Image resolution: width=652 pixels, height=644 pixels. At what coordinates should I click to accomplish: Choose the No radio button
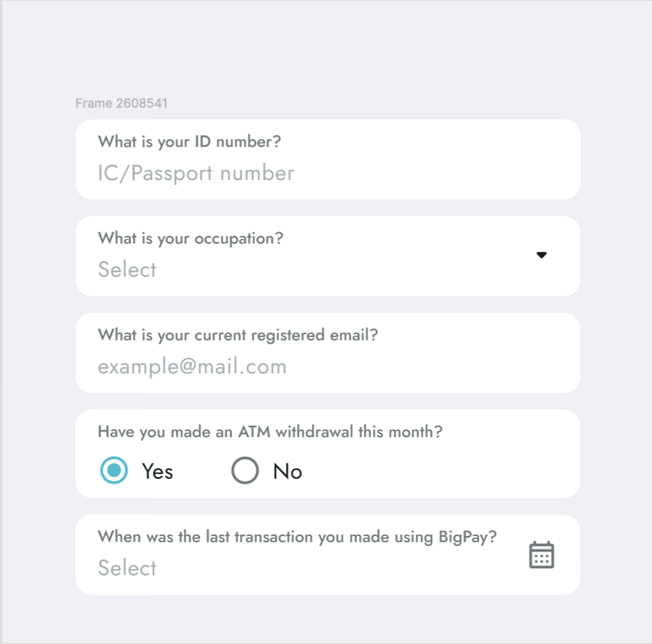245,471
